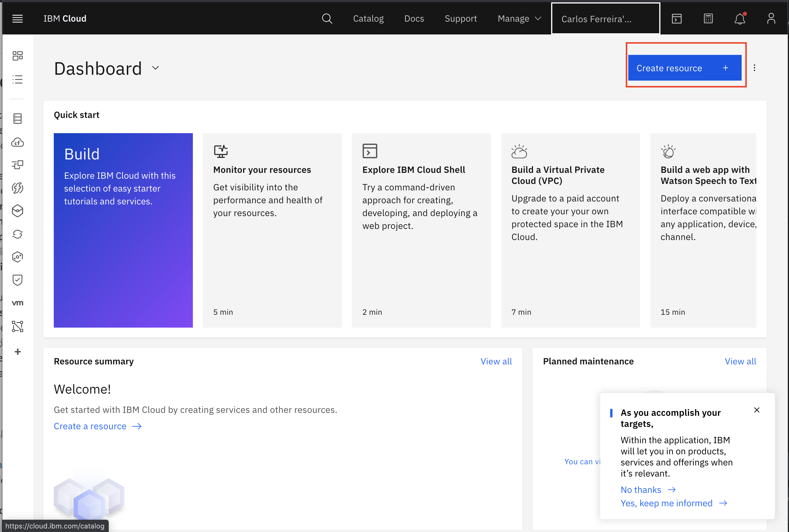
Task: Click the No thanks link
Action: click(x=648, y=490)
